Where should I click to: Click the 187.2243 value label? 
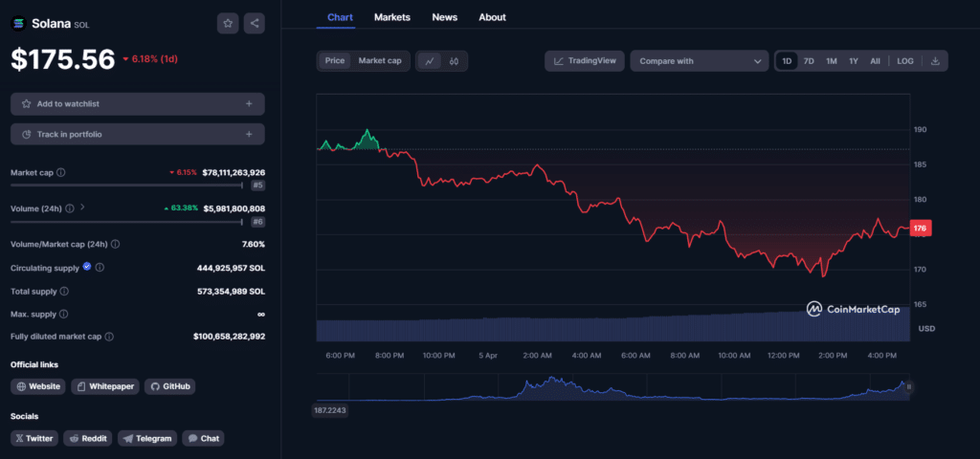click(x=330, y=410)
